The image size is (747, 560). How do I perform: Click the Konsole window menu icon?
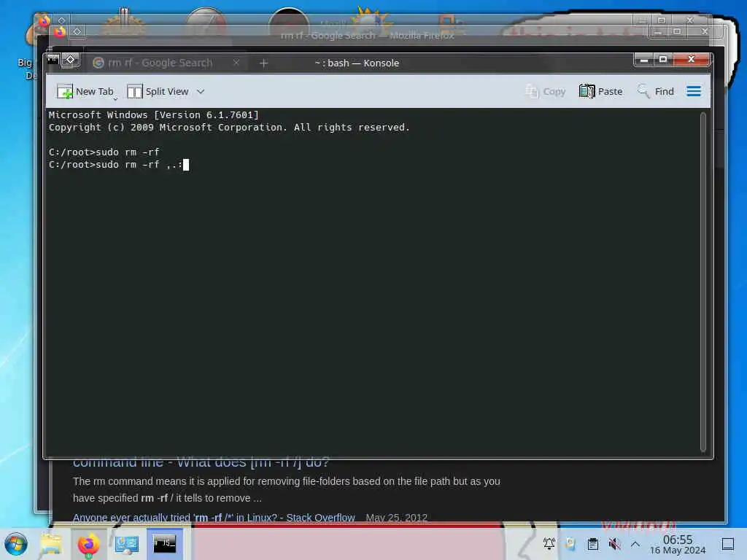click(x=53, y=60)
